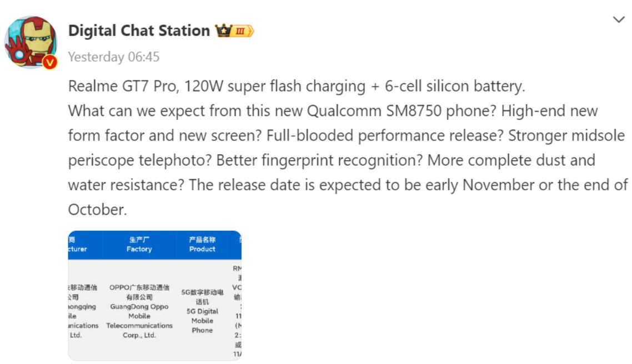Click the word 'October.' ending the post
632x364 pixels.
click(x=97, y=209)
